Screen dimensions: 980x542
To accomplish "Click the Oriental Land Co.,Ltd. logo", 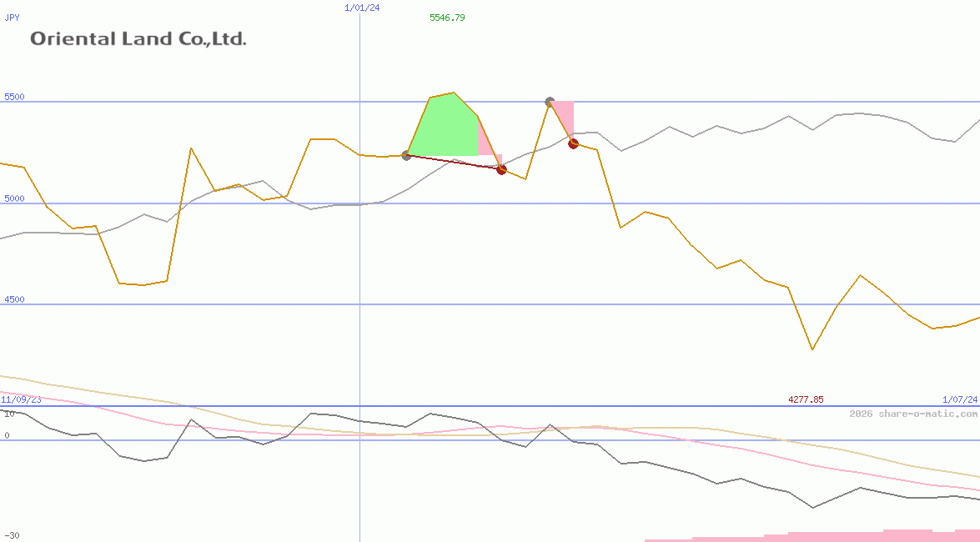I will tap(138, 38).
